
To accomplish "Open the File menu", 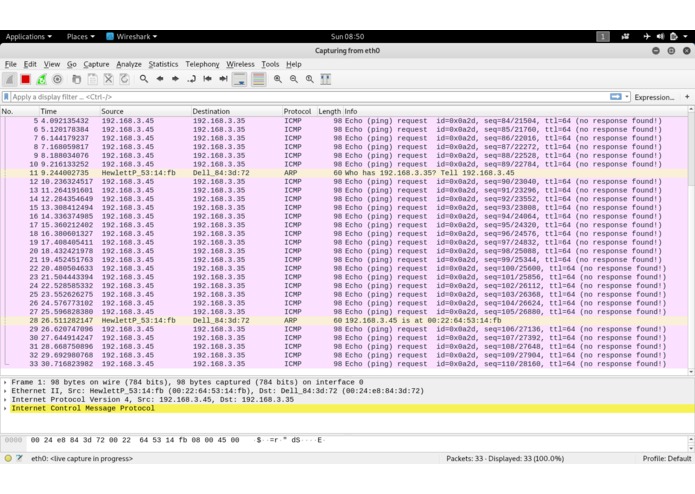I will click(x=11, y=64).
